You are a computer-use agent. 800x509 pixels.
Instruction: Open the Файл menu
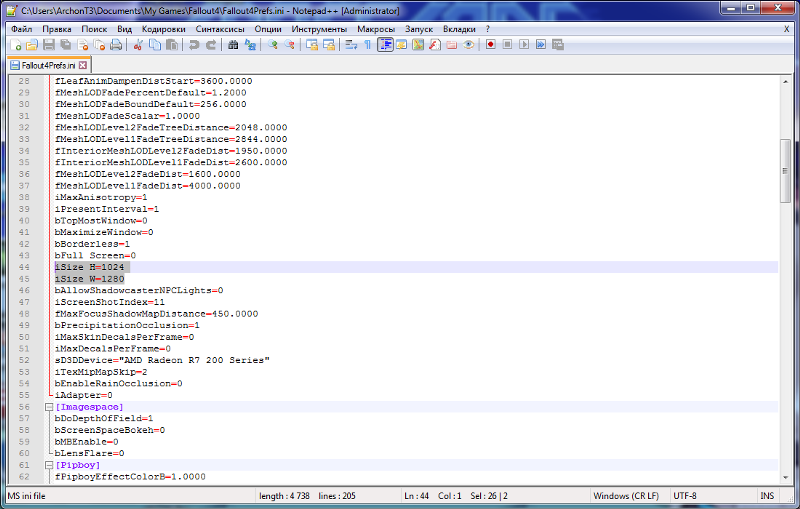pyautogui.click(x=21, y=29)
